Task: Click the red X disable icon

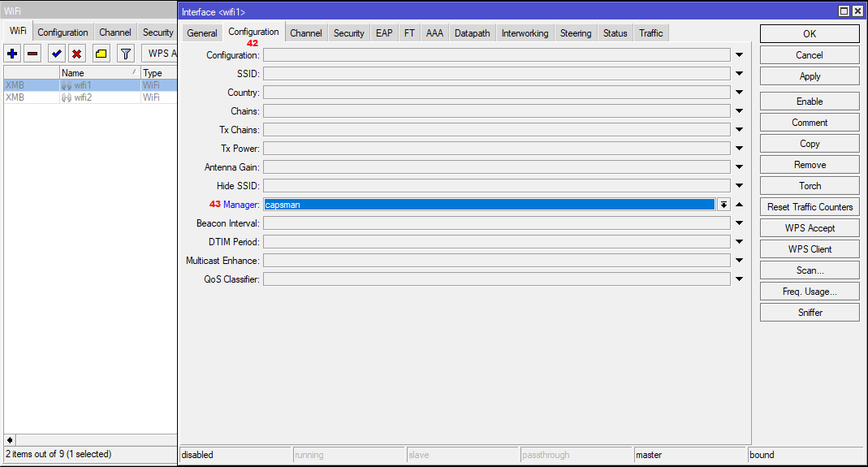Action: point(76,54)
